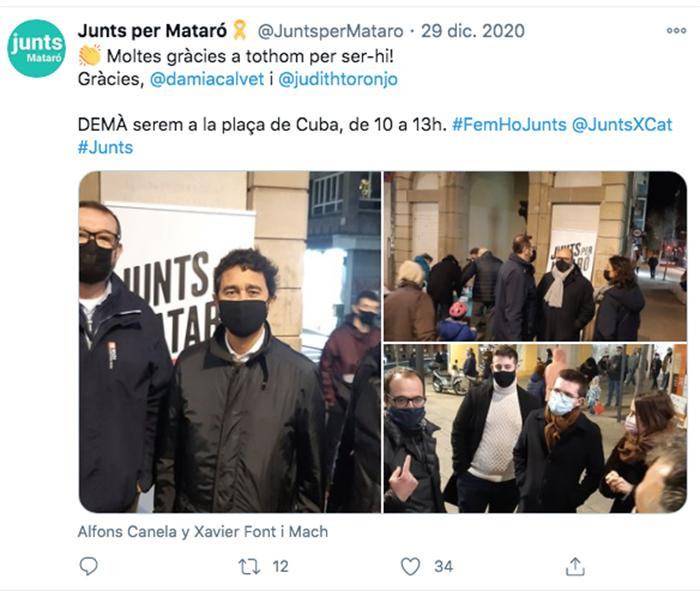Open the #Junts hashtag
Screen dimensions: 700x591
[x=105, y=147]
